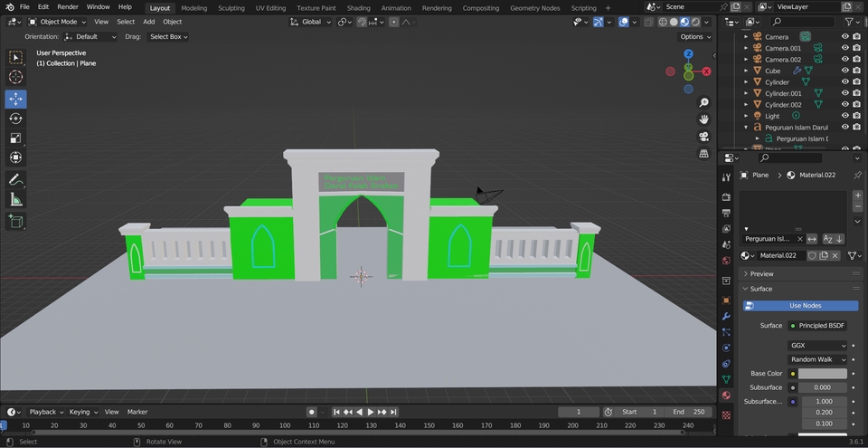Screen dimensions: 868x448
Task: Open the Render menu
Action: tap(68, 7)
